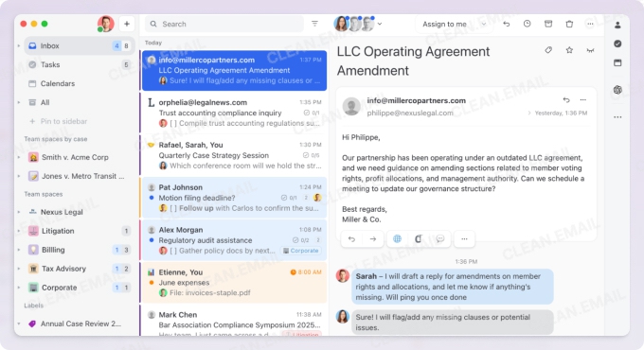Click the Corporate tag on Alex Morgan email
Viewport: 644px width, 350px height.
(x=301, y=251)
